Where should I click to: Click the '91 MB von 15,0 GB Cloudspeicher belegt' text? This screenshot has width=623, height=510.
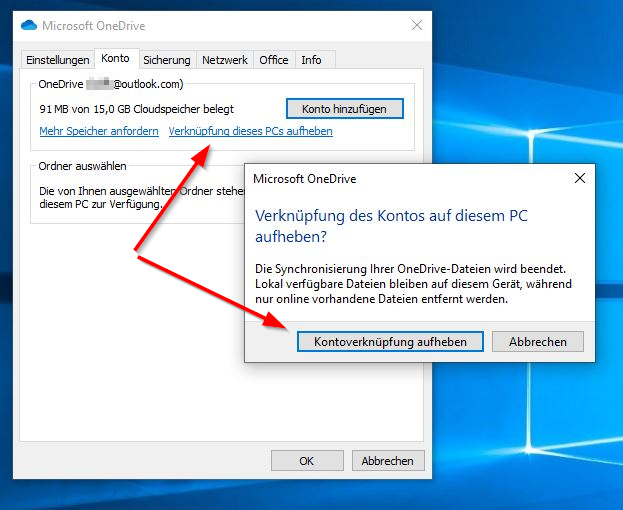tap(137, 109)
